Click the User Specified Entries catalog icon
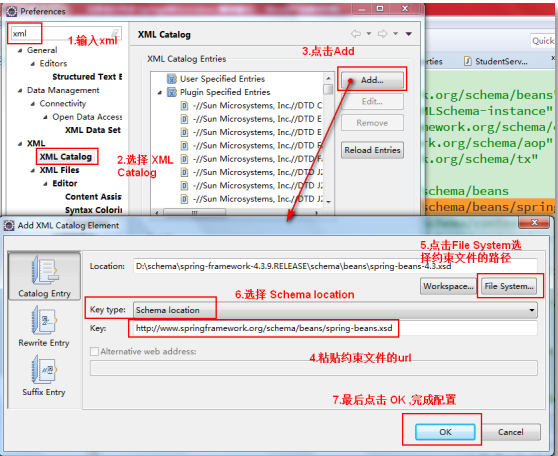The height and width of the screenshot is (456, 558). point(172,79)
